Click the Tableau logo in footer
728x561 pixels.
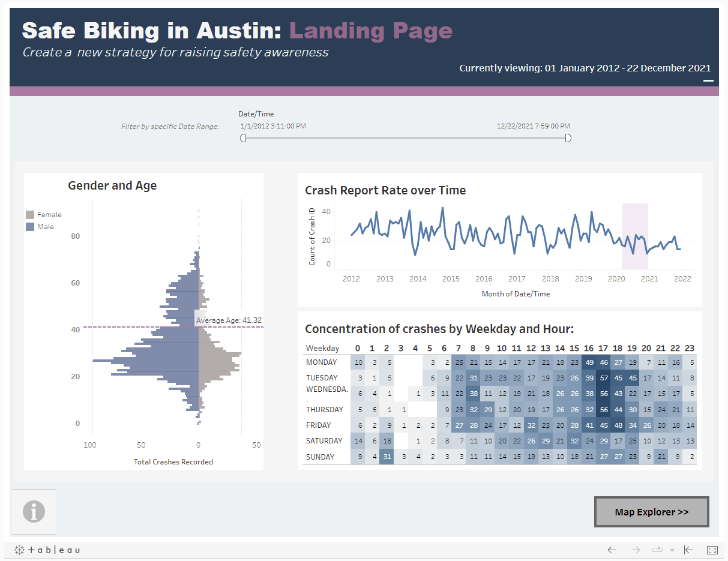pyautogui.click(x=47, y=550)
